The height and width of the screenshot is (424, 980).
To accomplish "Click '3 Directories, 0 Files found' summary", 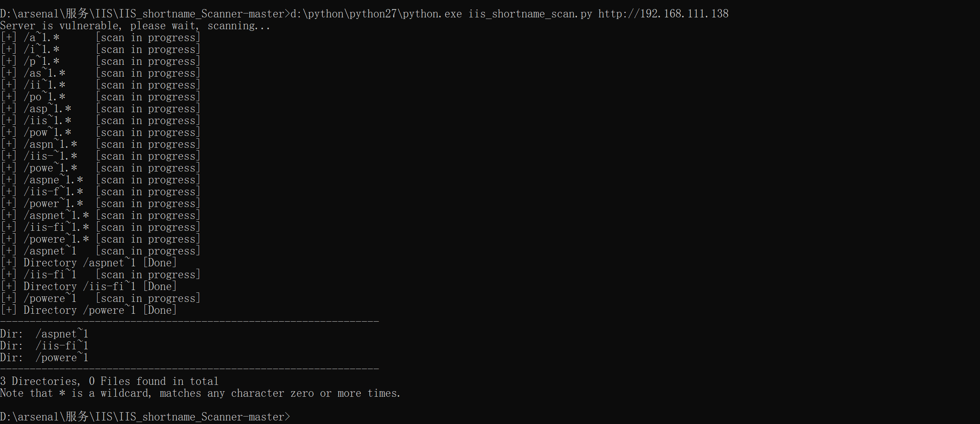I will 109,381.
